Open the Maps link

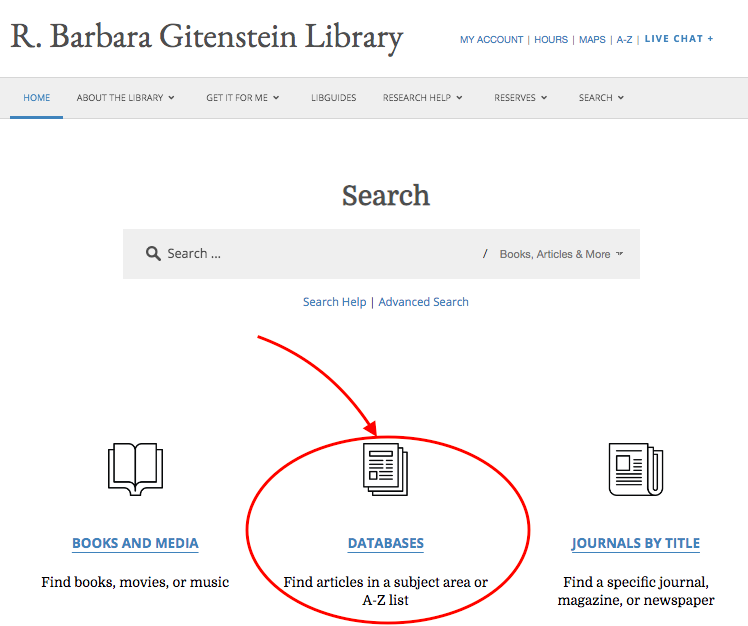pyautogui.click(x=592, y=40)
